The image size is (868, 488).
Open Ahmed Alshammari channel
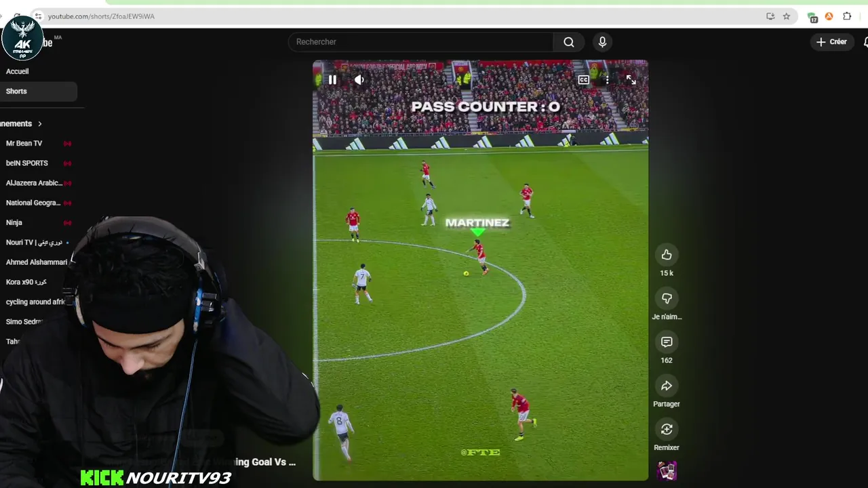pos(37,262)
